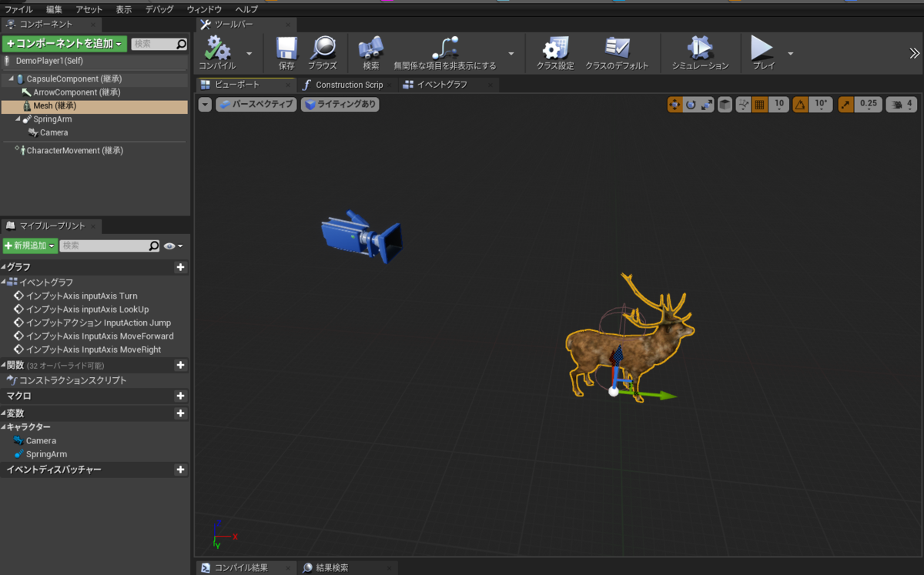Toggle scale snapping in the viewport
This screenshot has height=575, width=924.
click(845, 104)
